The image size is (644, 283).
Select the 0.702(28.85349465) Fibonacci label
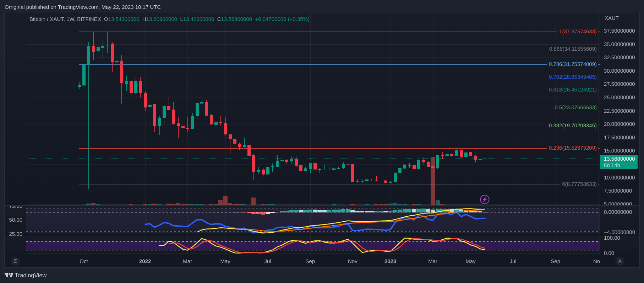[573, 77]
